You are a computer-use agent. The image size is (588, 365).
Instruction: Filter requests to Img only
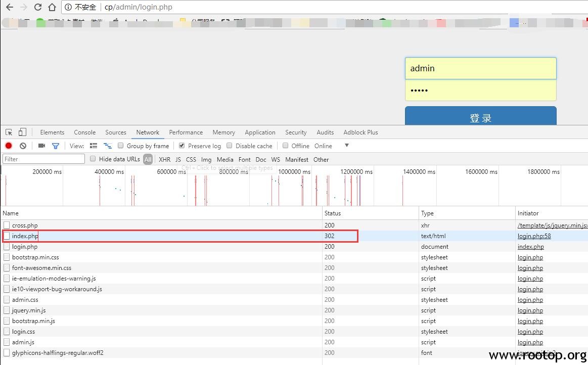206,159
